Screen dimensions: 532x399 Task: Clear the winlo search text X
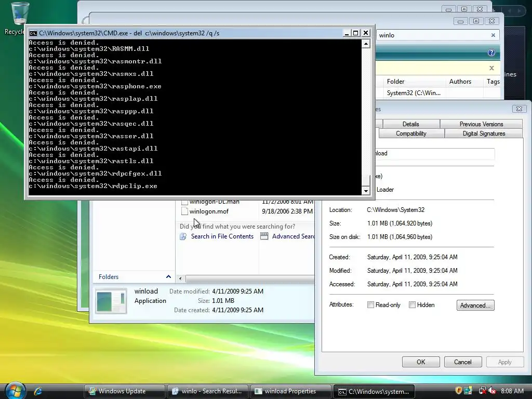(493, 35)
